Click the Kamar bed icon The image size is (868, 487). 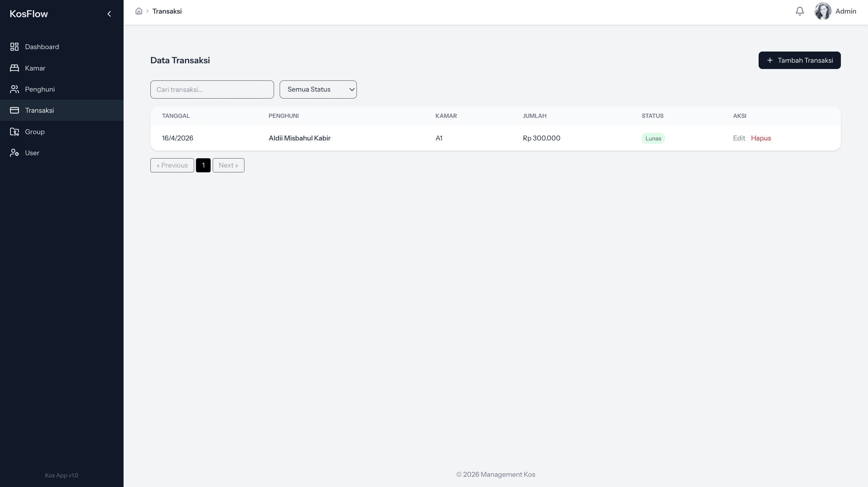[x=14, y=68]
